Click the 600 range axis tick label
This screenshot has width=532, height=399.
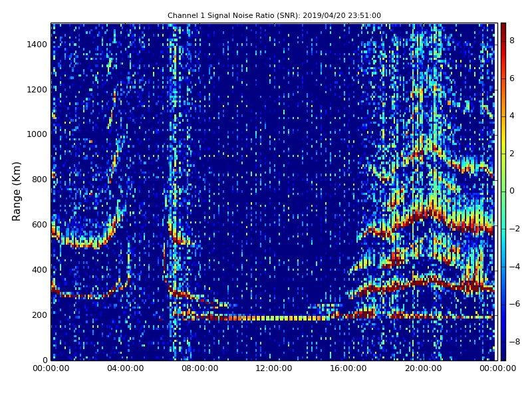pyautogui.click(x=39, y=225)
